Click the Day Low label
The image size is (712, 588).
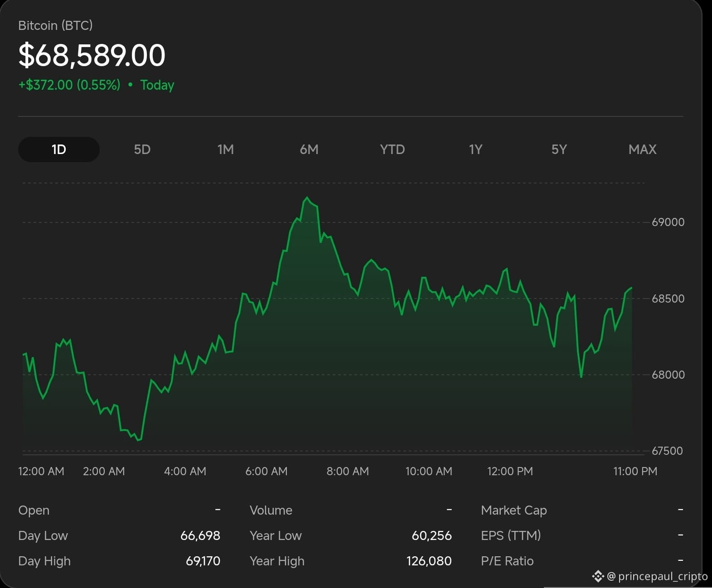(x=43, y=535)
